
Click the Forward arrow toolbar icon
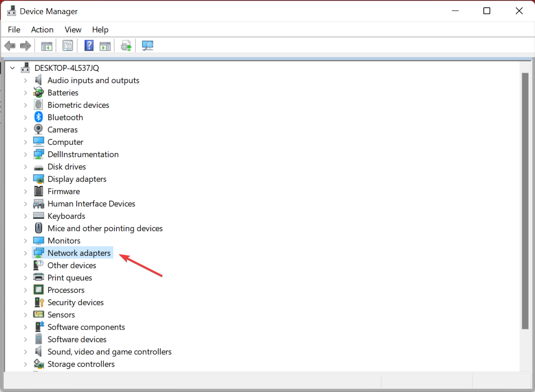click(x=26, y=46)
